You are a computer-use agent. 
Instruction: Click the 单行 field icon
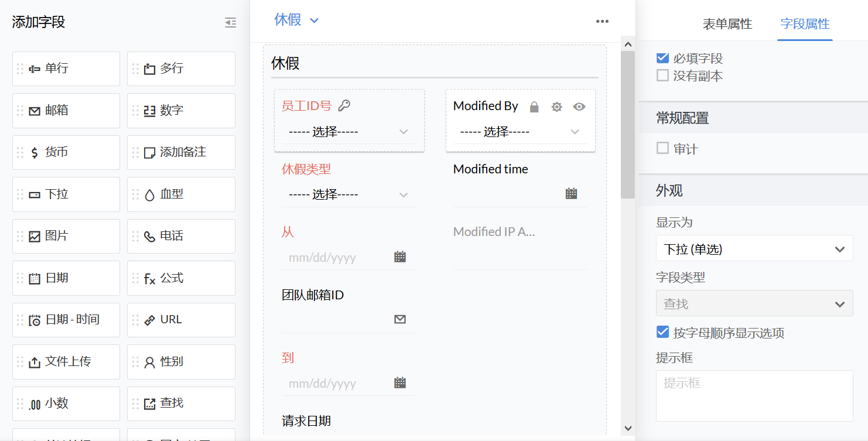35,69
